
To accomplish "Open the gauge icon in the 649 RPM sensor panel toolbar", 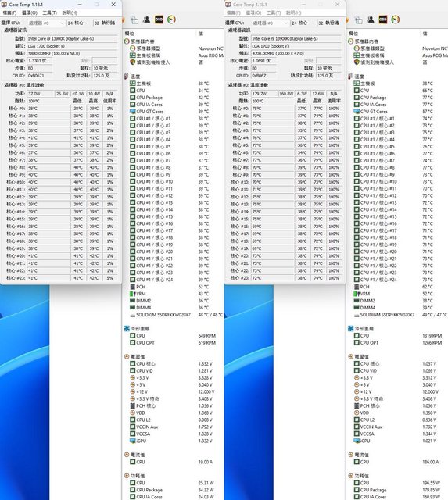I will tap(171, 20).
